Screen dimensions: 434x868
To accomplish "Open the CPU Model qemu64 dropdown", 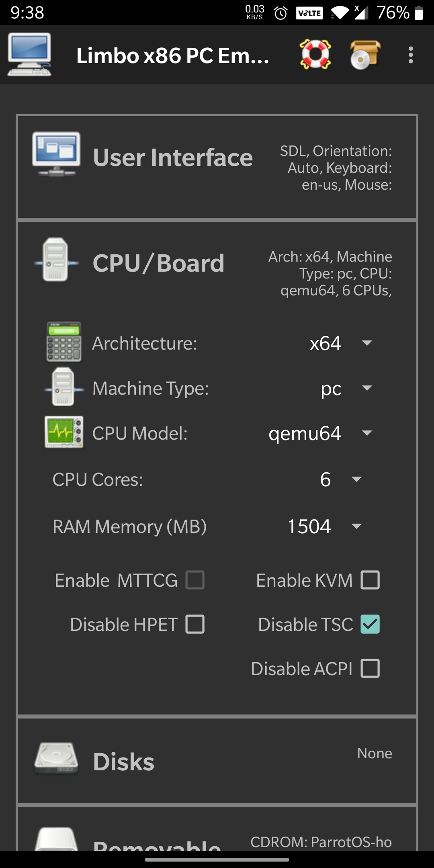I will coord(320,433).
